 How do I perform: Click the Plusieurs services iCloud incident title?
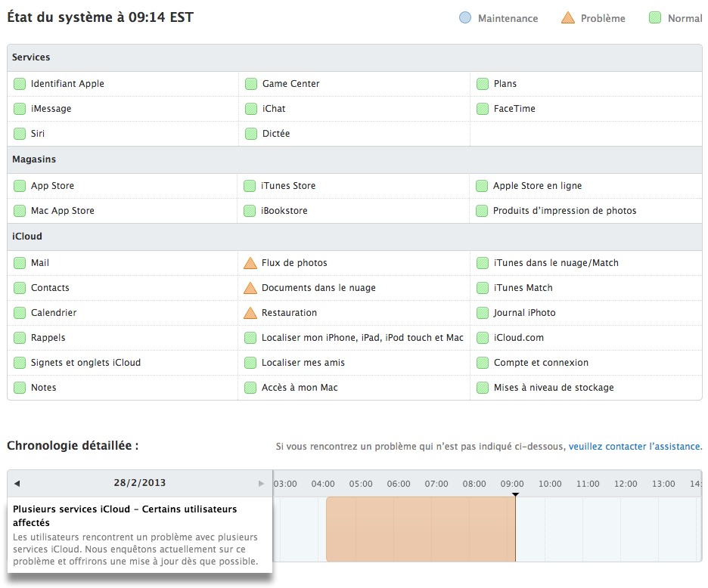coord(125,515)
